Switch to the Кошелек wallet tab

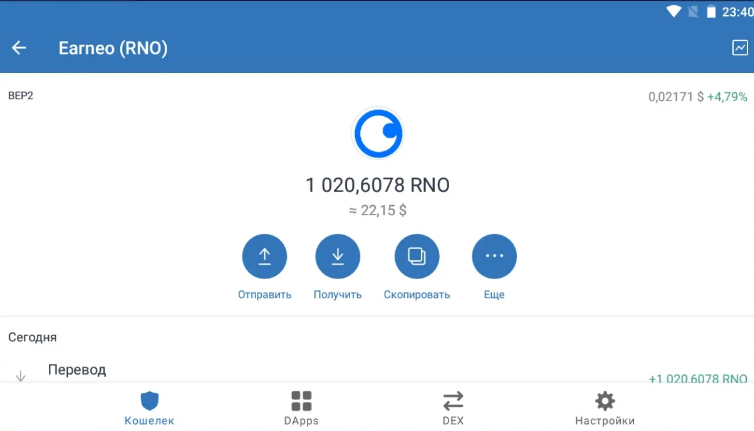149,408
